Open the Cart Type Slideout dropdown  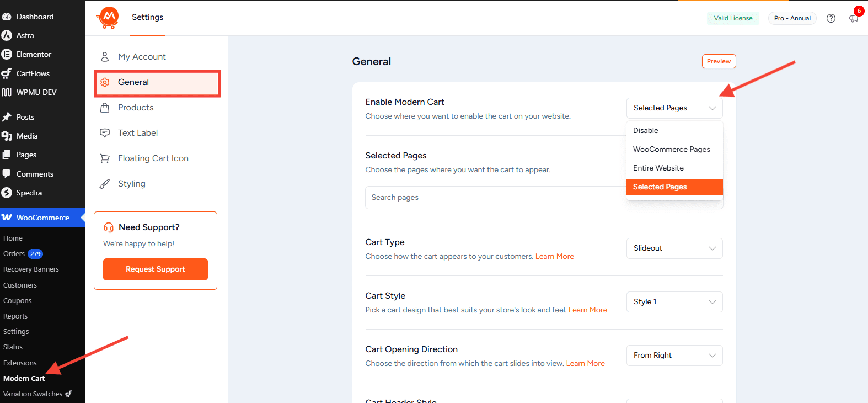674,248
